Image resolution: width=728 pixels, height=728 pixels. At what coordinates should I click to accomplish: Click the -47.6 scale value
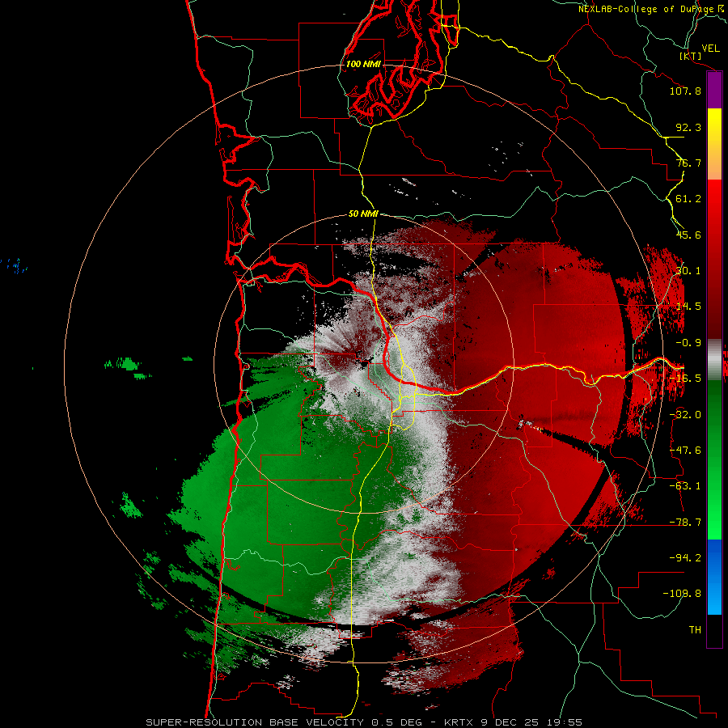(x=685, y=451)
